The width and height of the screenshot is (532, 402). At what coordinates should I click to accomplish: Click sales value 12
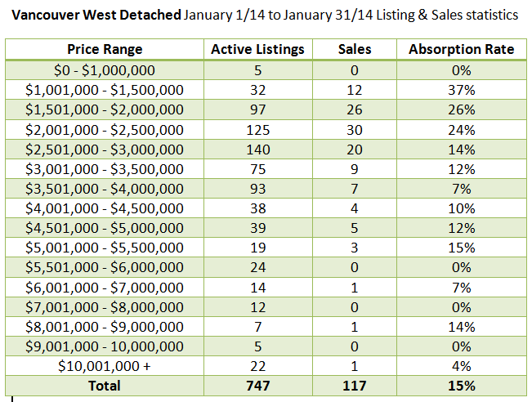tap(355, 90)
